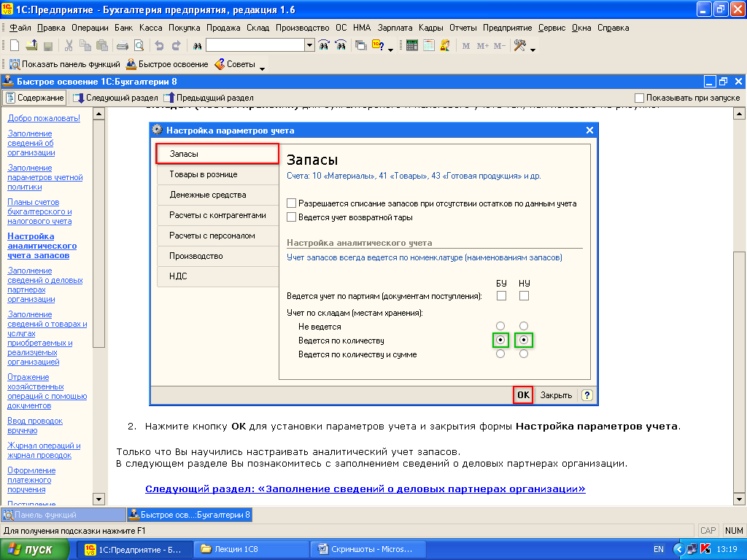747x560 pixels.
Task: Select the НДС tab in dialog
Action: click(x=218, y=276)
